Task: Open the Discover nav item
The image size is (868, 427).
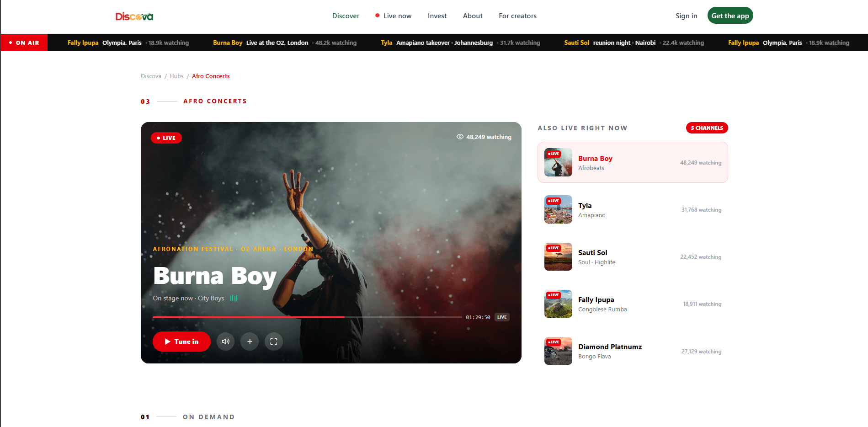Action: (346, 16)
